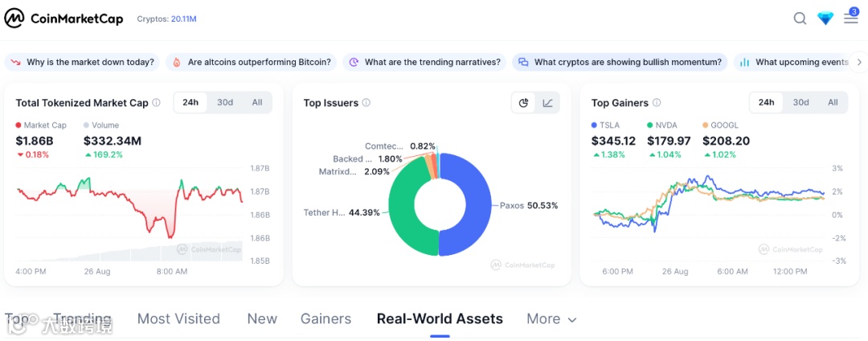Switch Top Issuers to line chart view
The image size is (868, 341).
tap(547, 103)
